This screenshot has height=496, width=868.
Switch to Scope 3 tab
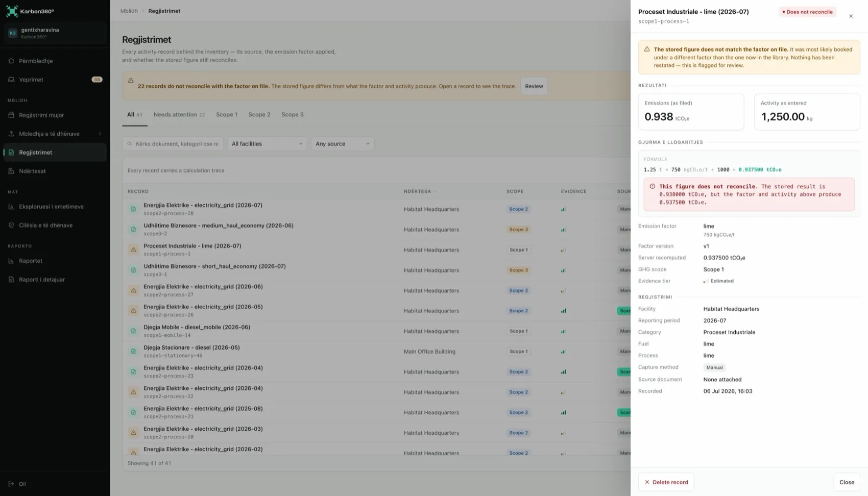pyautogui.click(x=293, y=115)
